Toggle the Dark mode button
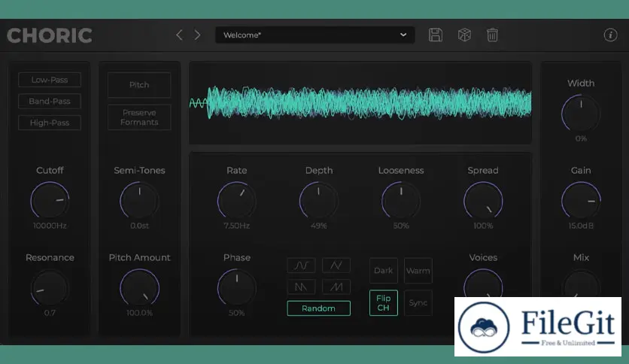This screenshot has width=629, height=364. pos(384,271)
